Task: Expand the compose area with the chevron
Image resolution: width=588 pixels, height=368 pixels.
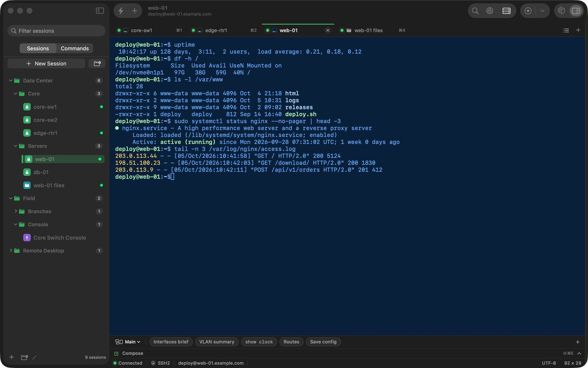Action: point(579,353)
